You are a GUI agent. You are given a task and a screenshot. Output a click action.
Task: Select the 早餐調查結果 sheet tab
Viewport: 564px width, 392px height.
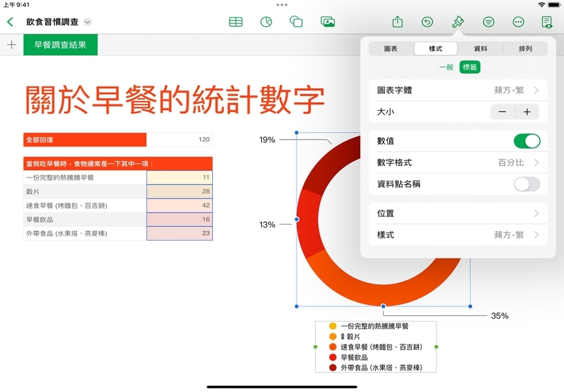(x=60, y=45)
